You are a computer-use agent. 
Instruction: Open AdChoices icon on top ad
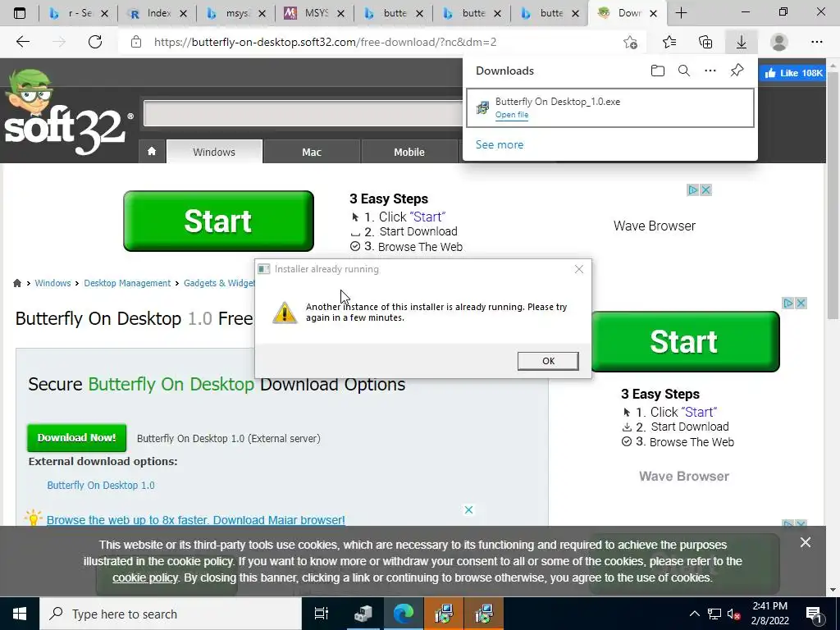692,190
